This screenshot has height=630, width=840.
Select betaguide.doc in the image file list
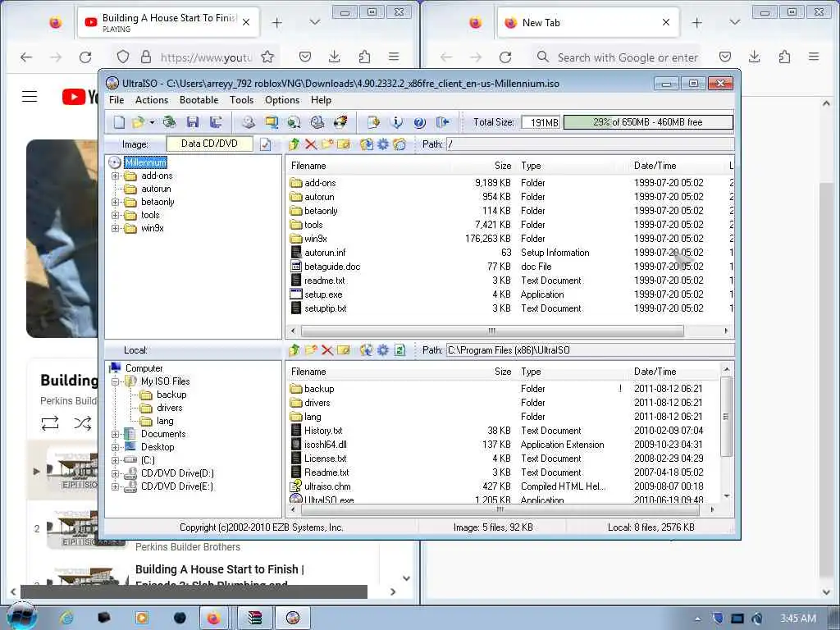point(332,267)
